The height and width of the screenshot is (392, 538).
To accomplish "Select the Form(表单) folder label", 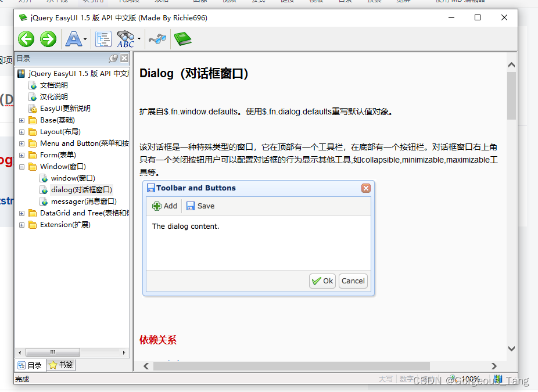I will point(58,154).
